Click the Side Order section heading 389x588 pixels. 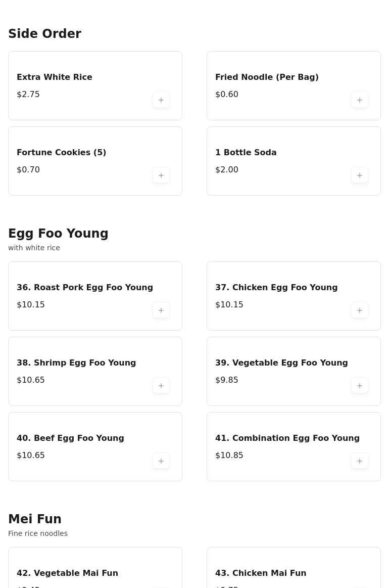coord(44,34)
